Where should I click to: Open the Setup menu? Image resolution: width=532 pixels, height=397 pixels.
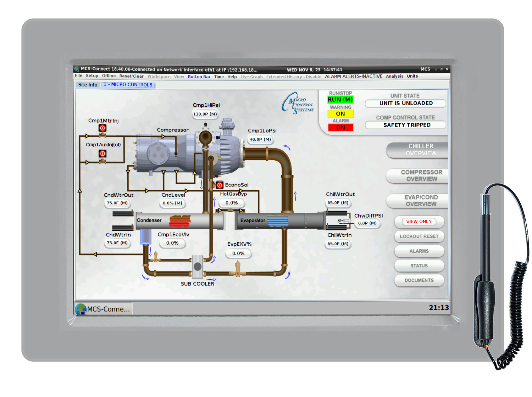click(x=92, y=76)
